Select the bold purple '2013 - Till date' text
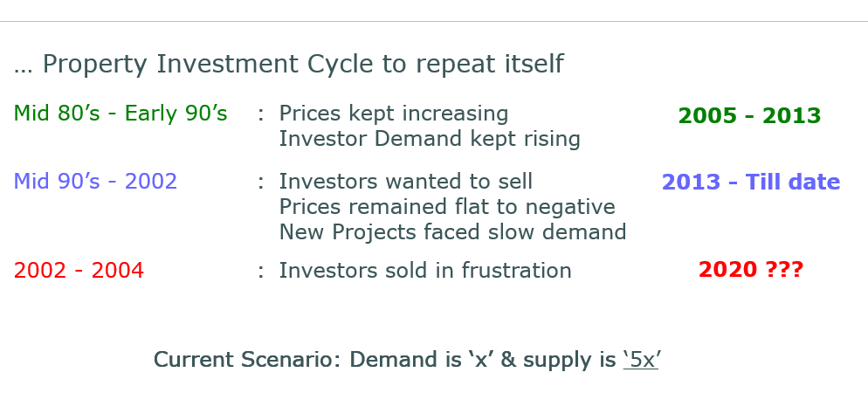 (x=751, y=183)
